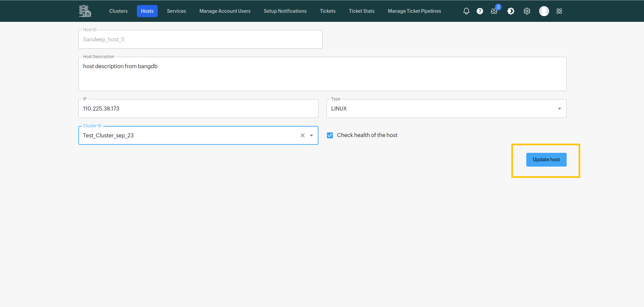The width and height of the screenshot is (644, 307).
Task: Open inbox with badge 2
Action: pos(494,11)
